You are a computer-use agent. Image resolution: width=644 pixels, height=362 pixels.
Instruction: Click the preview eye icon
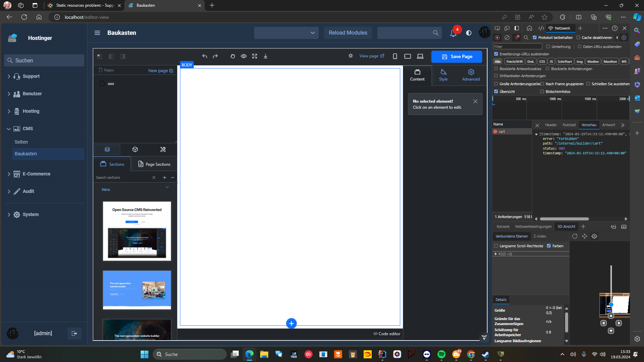[x=244, y=56]
